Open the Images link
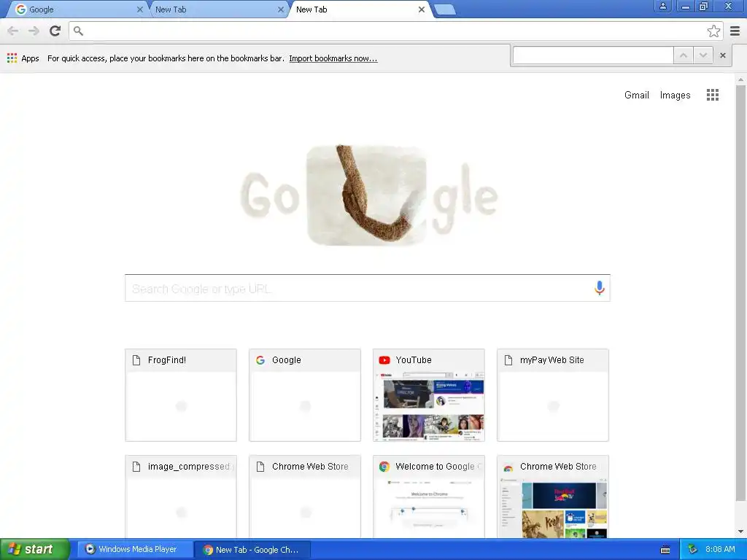 675,96
